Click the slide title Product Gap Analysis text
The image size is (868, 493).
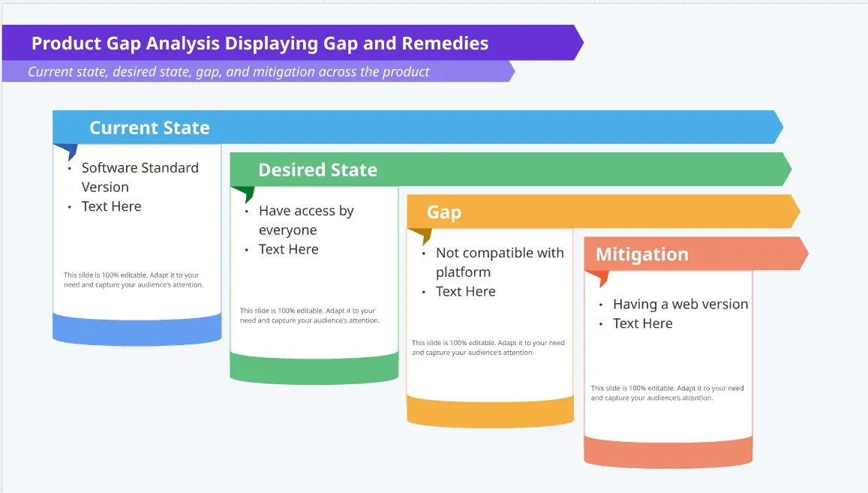(x=260, y=44)
